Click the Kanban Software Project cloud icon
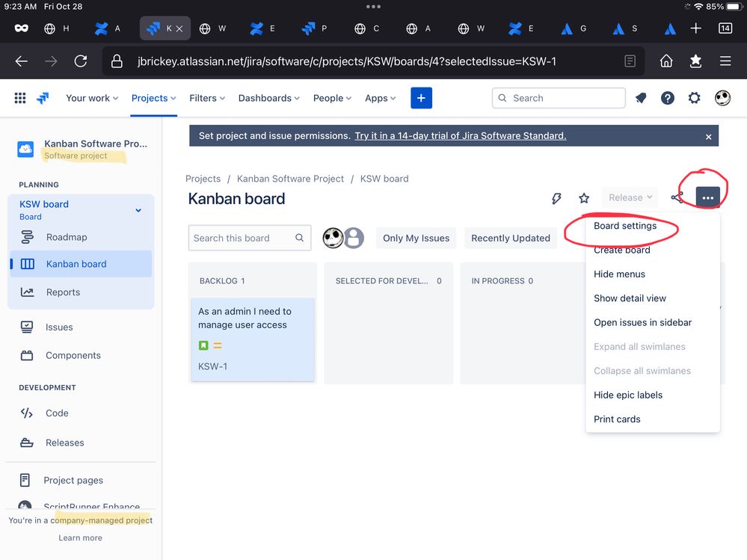 (x=25, y=149)
